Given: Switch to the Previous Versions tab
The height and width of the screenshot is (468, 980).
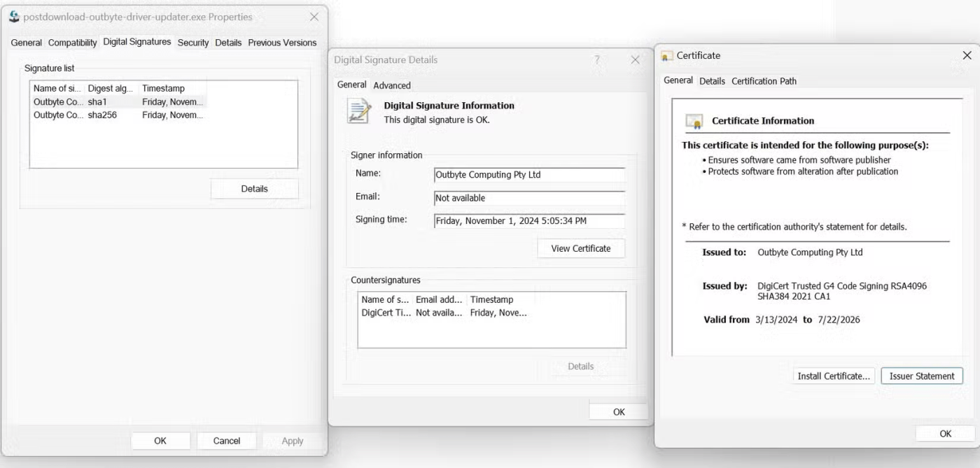Looking at the screenshot, I should pyautogui.click(x=282, y=43).
